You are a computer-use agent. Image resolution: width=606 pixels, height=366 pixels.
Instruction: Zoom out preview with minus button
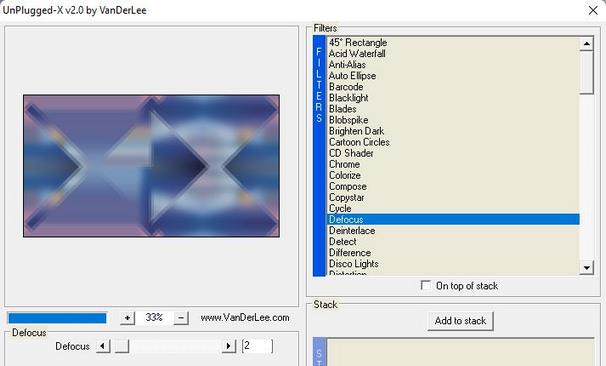[x=181, y=318]
